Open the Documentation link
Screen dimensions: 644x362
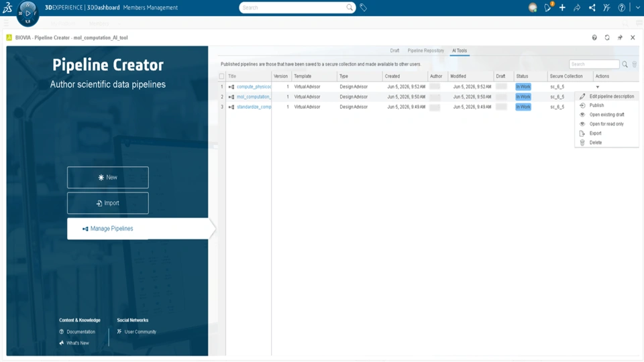pos(80,332)
